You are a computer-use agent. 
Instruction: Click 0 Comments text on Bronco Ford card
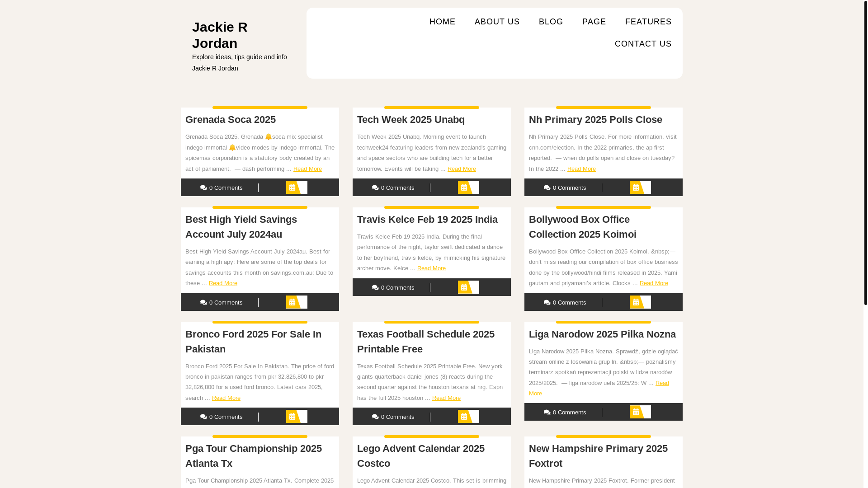pos(226,417)
